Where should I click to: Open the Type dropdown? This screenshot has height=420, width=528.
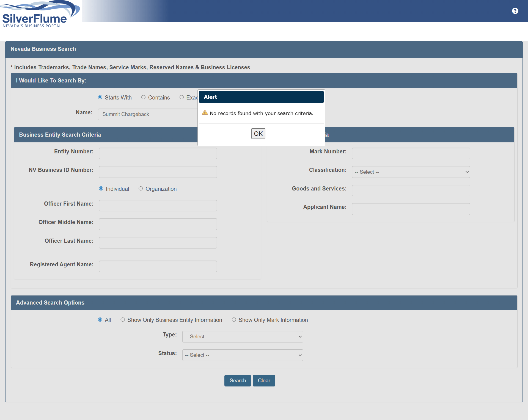(x=243, y=337)
